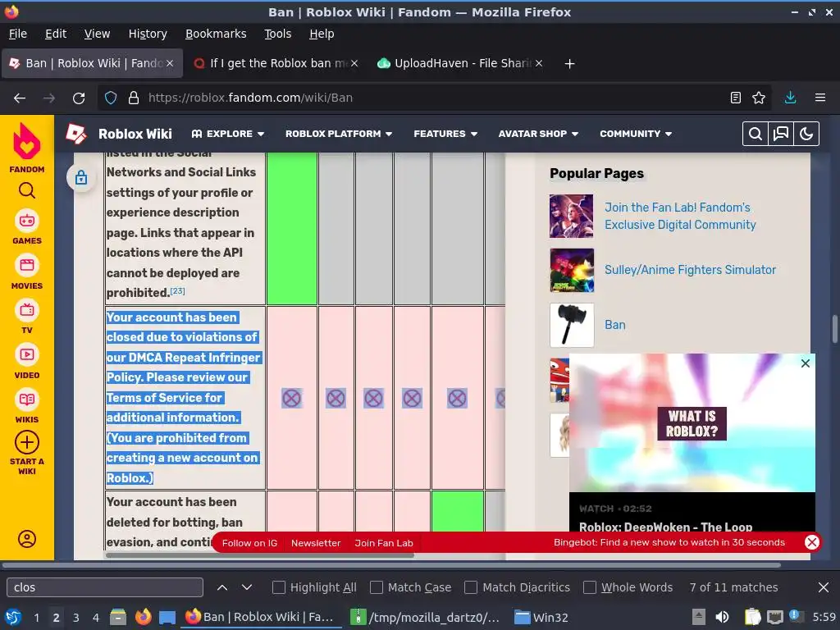Image resolution: width=840 pixels, height=630 pixels.
Task: Click Follow on IG link
Action: [249, 543]
